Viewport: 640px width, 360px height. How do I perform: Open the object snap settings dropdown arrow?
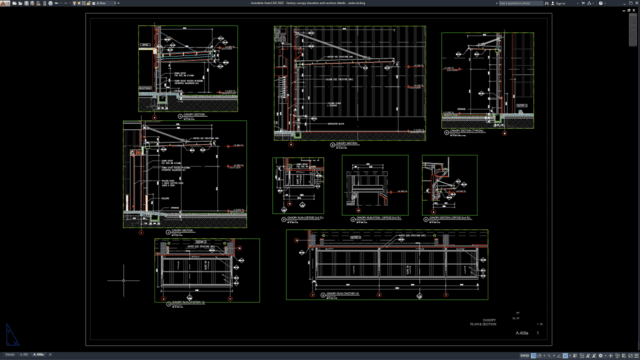tap(570, 356)
